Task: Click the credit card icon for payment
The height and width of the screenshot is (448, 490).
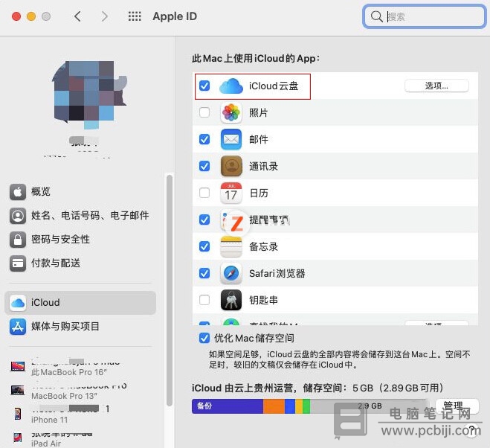Action: point(18,263)
